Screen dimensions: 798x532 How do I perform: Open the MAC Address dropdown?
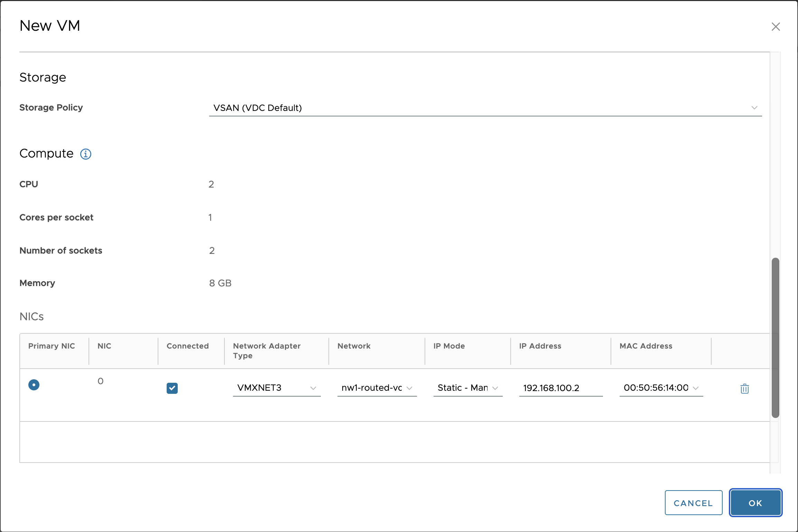click(x=661, y=388)
